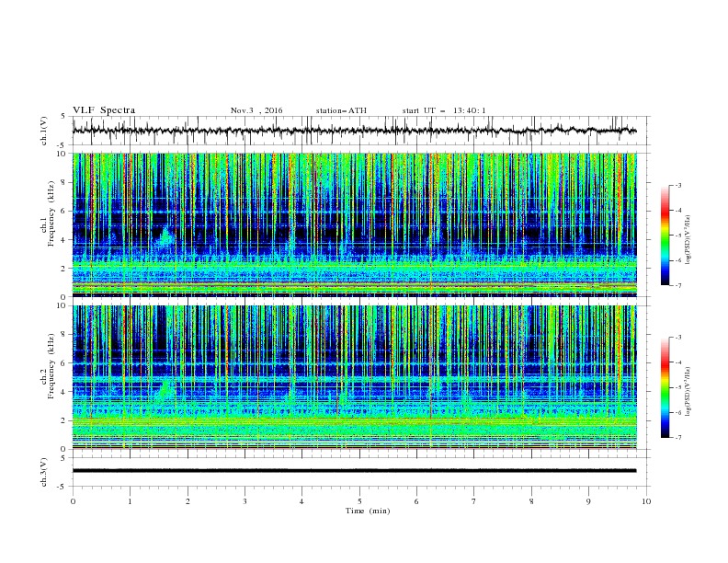Click the "6" kHz tick of ch.1 frequency axis
The height and width of the screenshot is (563, 728).
tap(63, 212)
